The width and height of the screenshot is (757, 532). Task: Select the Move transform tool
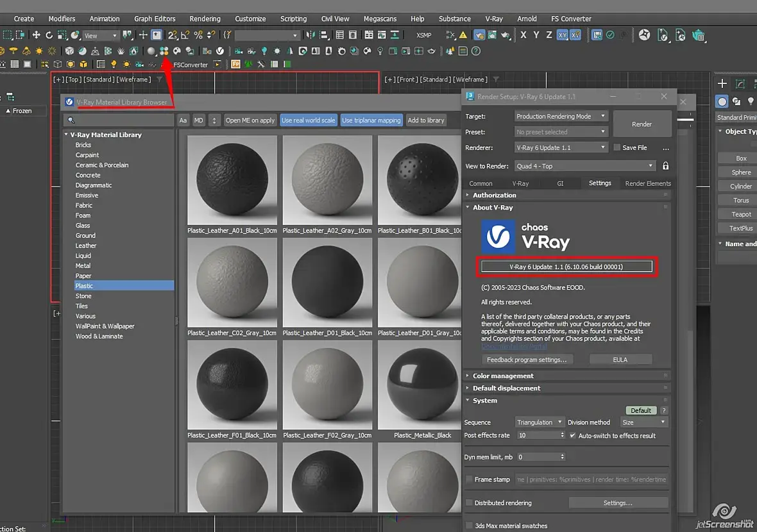(36, 35)
